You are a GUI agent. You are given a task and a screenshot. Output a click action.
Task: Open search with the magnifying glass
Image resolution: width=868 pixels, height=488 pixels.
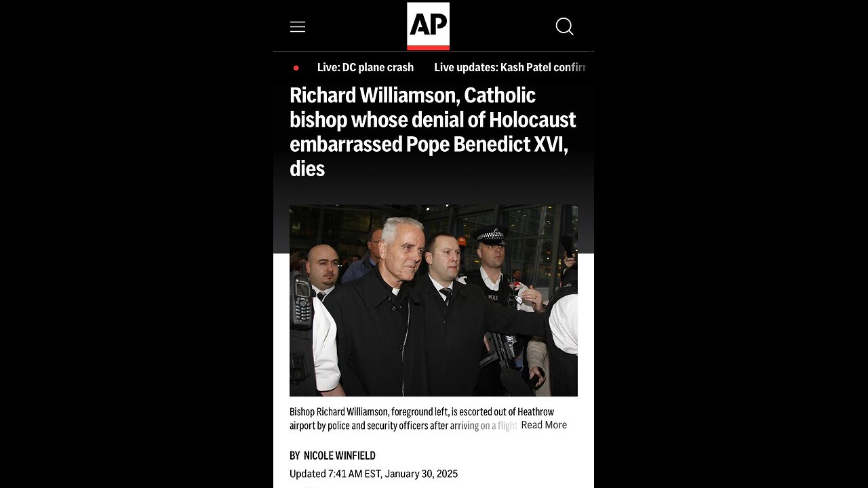[564, 26]
